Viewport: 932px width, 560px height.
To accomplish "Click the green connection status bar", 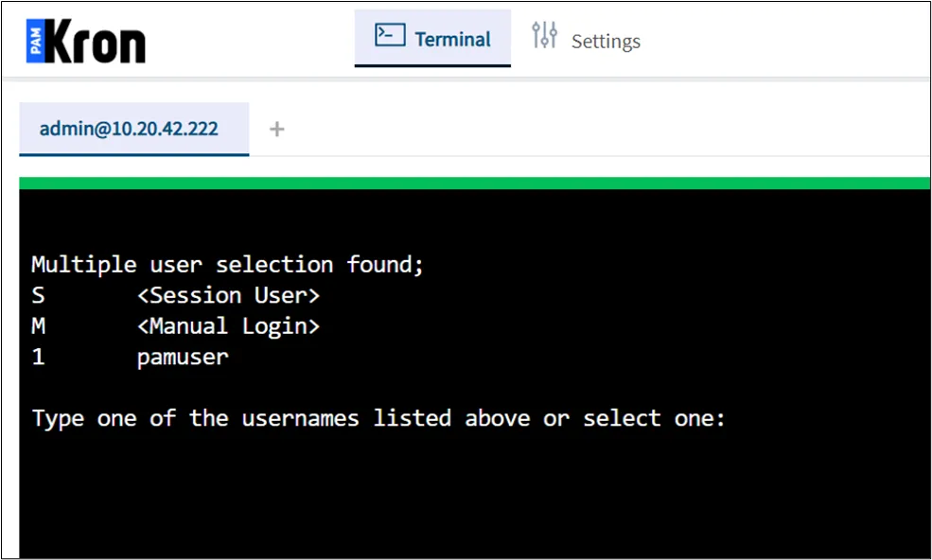I will pyautogui.click(x=474, y=184).
